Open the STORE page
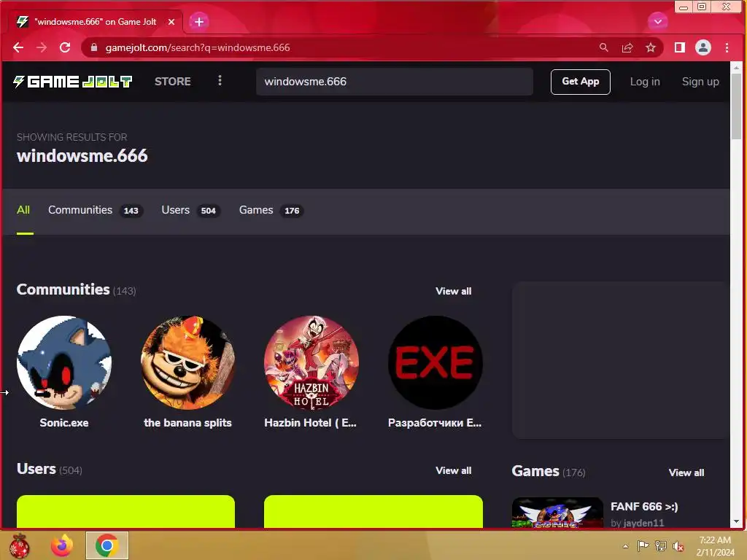Image resolution: width=747 pixels, height=560 pixels. (172, 82)
